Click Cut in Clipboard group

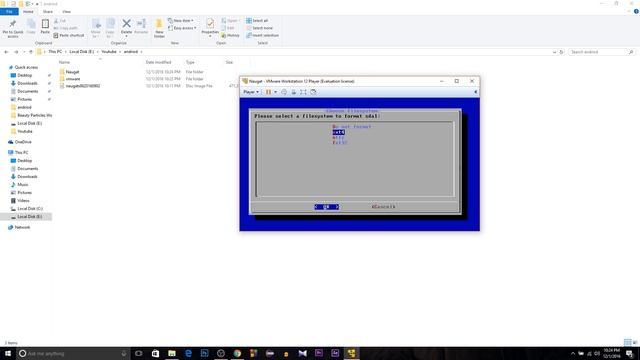[x=60, y=21]
